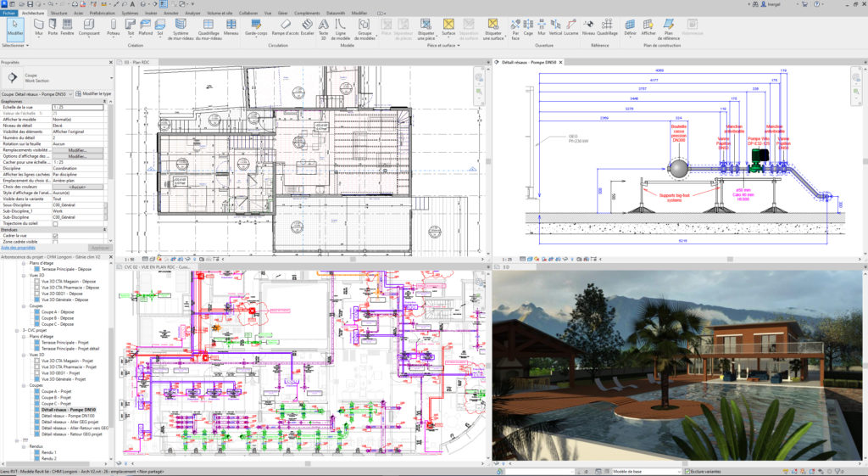868x476 pixels.
Task: Click Modifier button for Remplacements visibilité
Action: [x=77, y=150]
